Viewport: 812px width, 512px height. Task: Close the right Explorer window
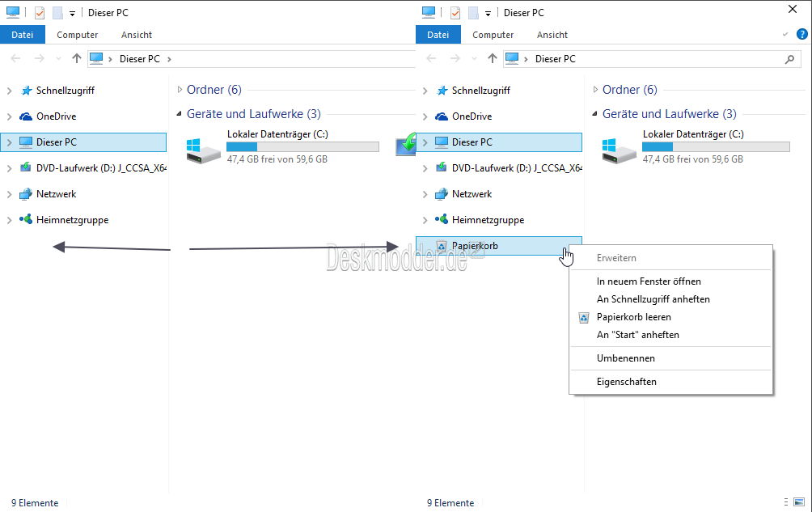793,10
